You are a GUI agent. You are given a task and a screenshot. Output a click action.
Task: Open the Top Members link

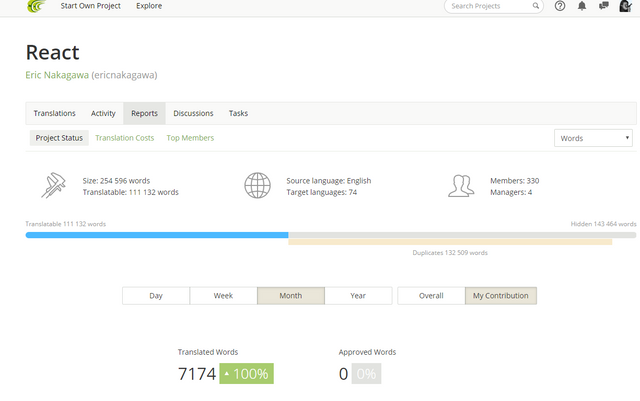(190, 138)
